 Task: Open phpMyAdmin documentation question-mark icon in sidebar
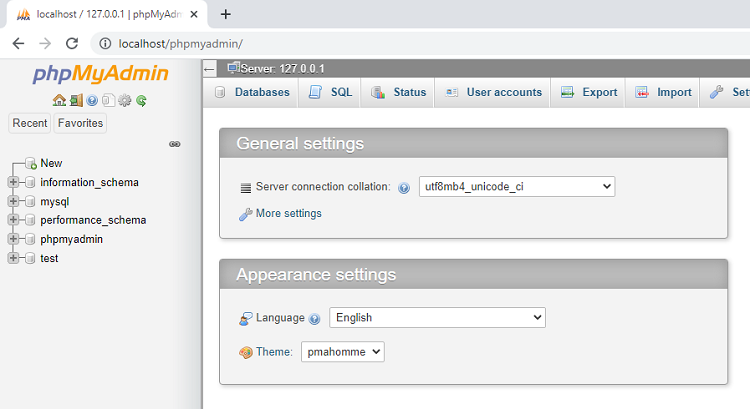[92, 100]
